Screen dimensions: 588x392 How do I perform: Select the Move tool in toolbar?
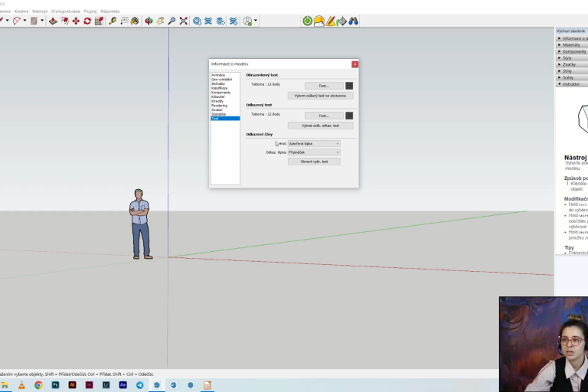(x=76, y=21)
